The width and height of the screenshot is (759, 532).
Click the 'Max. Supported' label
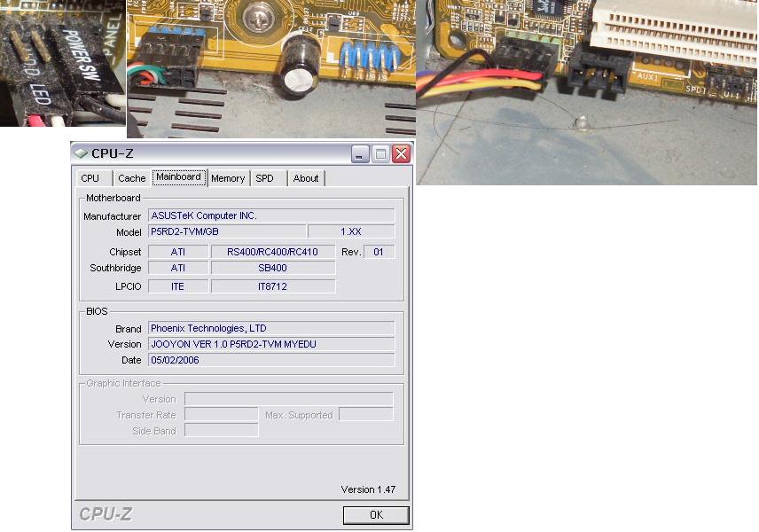299,415
